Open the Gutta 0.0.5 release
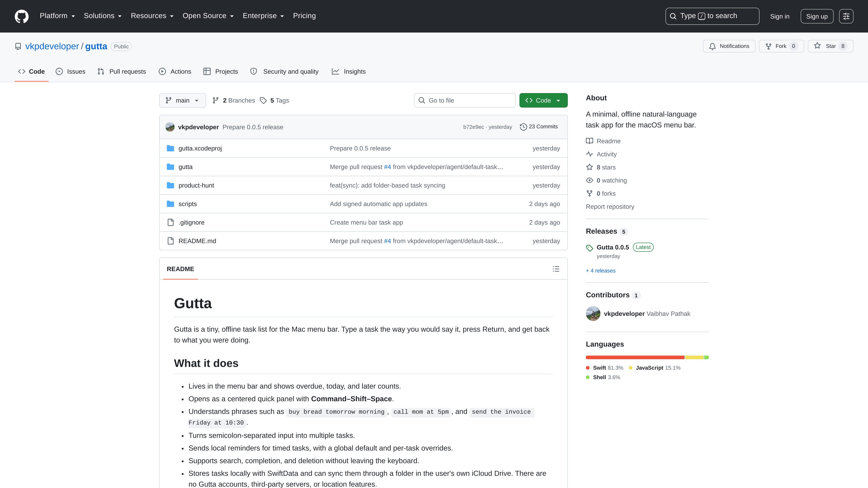 (x=613, y=247)
